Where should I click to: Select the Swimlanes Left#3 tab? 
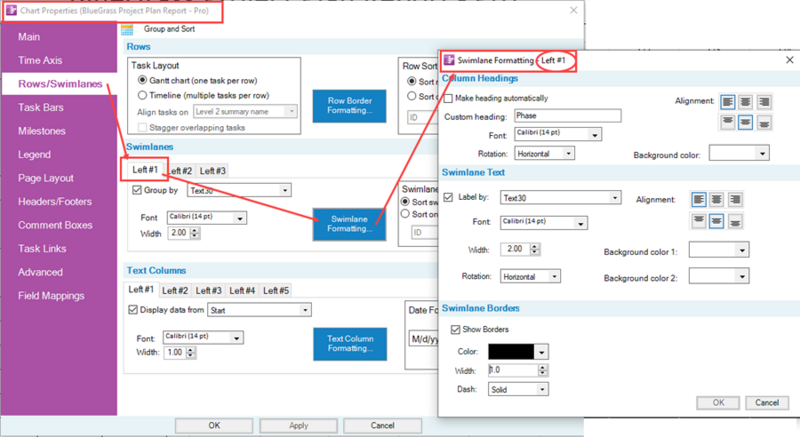(212, 171)
